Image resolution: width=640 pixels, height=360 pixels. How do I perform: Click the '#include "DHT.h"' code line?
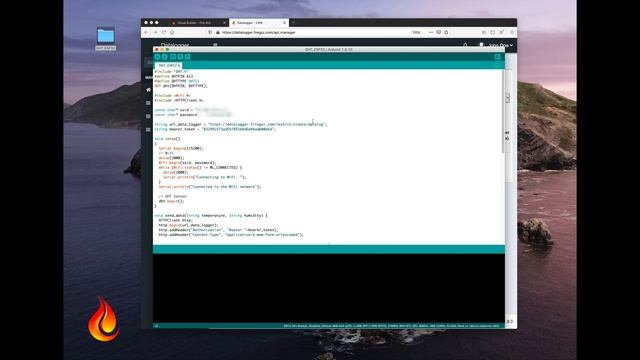(171, 71)
